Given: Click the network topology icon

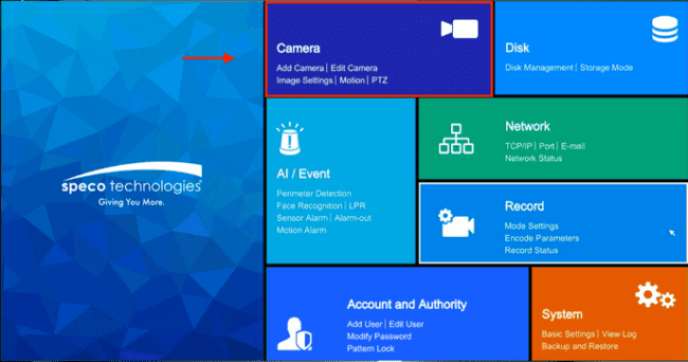Looking at the screenshot, I should [456, 139].
